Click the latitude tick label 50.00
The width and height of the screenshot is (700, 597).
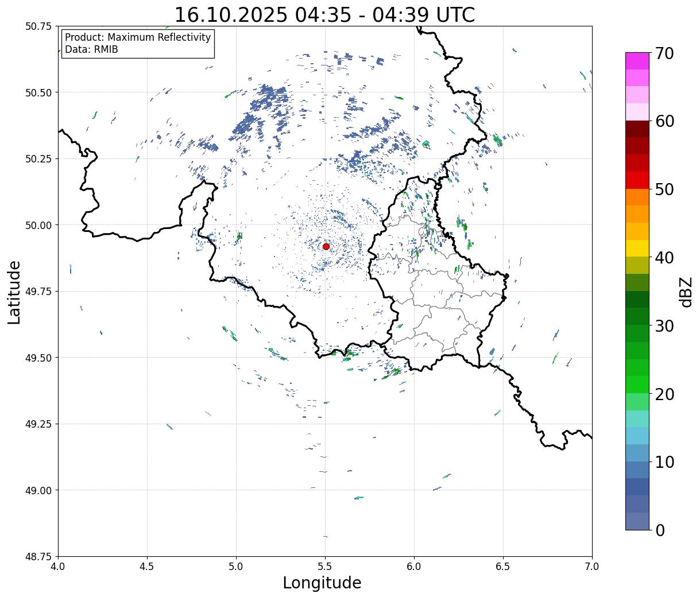coord(38,225)
